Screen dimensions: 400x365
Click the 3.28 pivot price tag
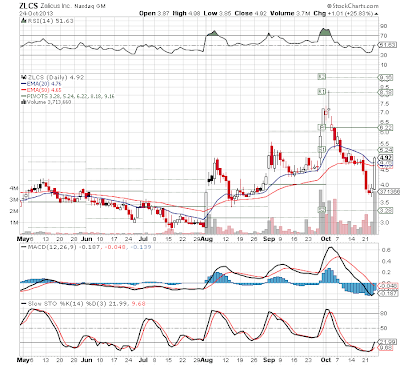(386, 210)
